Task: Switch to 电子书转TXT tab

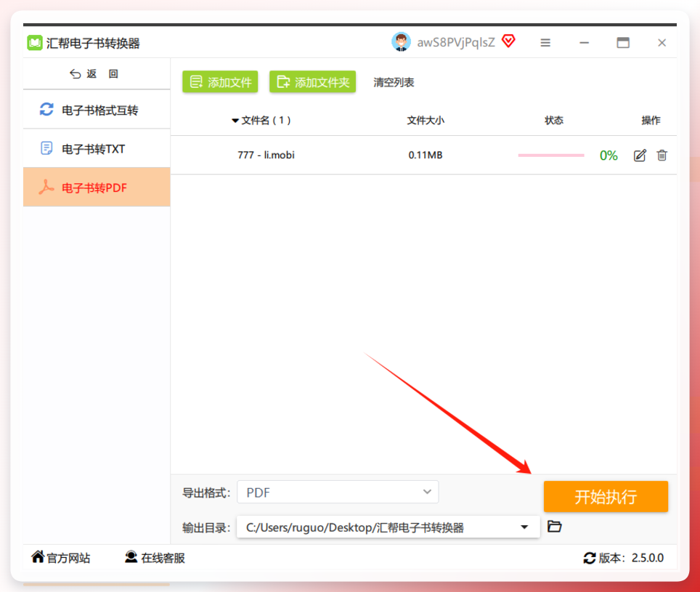Action: click(97, 149)
